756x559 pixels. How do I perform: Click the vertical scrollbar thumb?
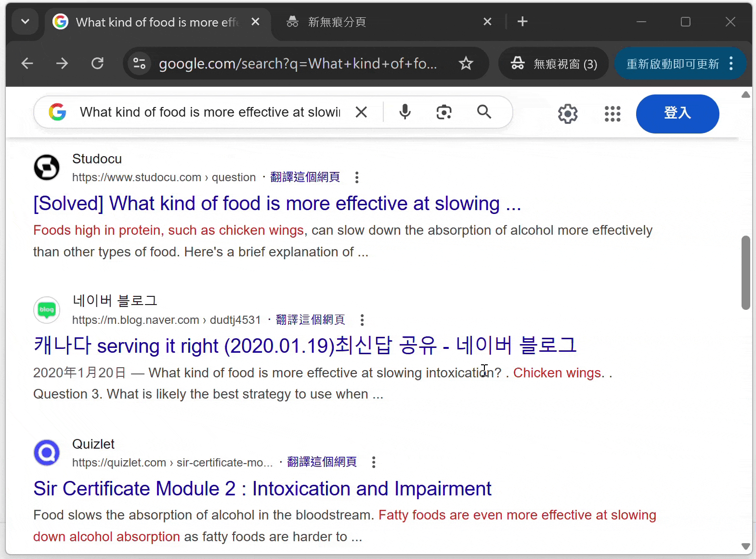745,272
